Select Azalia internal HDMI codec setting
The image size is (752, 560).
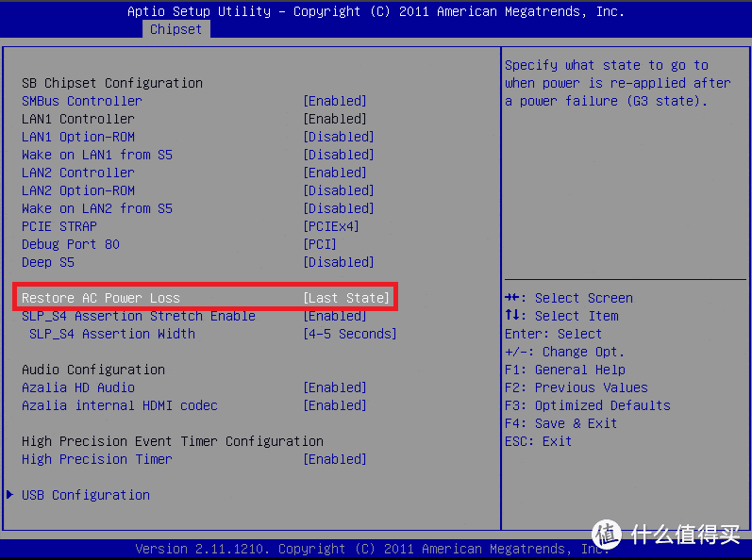[120, 405]
